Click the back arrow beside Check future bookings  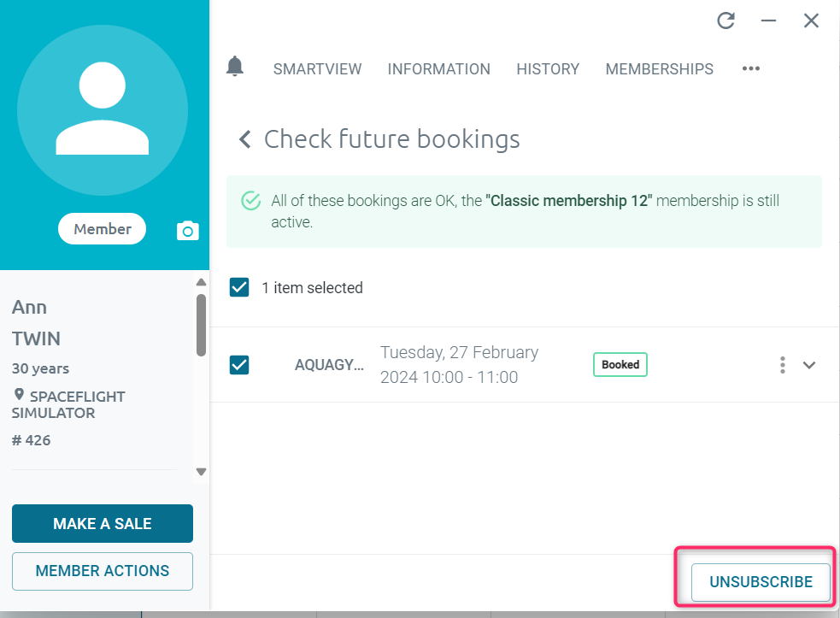point(245,139)
